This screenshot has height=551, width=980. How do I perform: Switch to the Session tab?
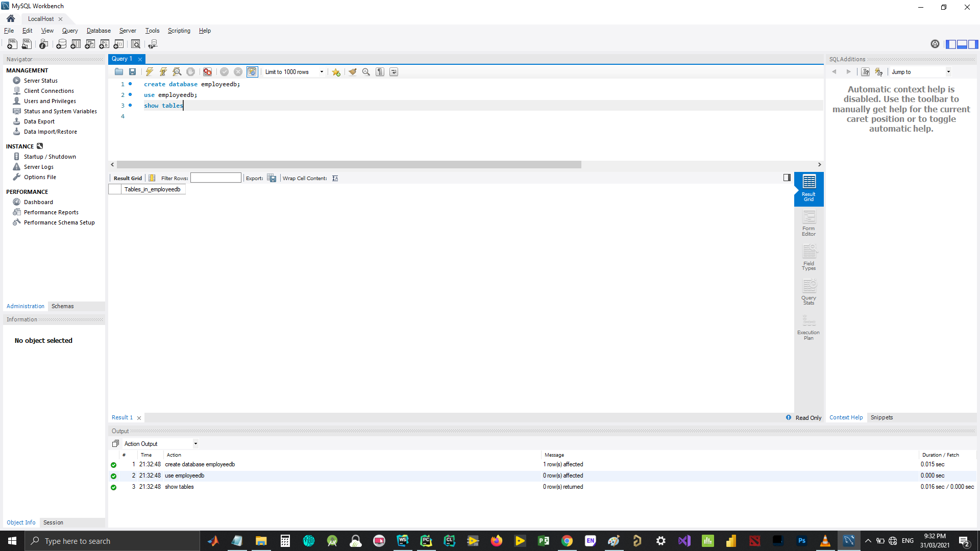coord(53,522)
